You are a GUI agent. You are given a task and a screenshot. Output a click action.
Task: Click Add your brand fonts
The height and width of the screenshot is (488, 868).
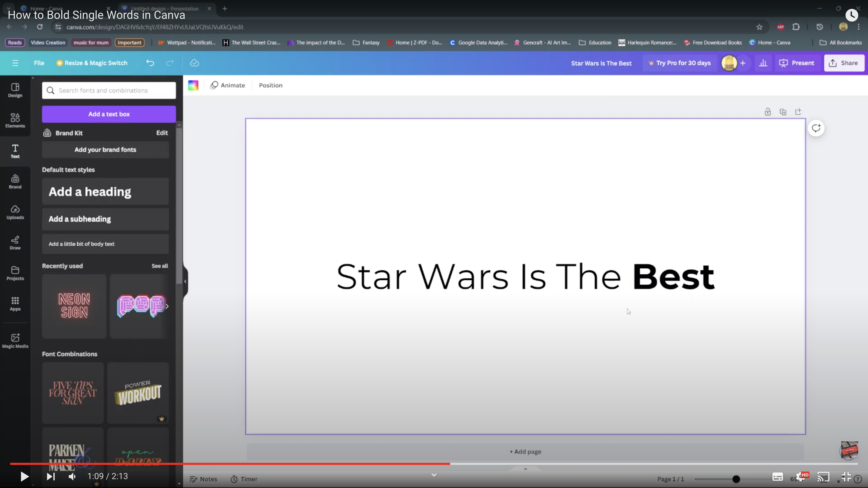point(105,150)
